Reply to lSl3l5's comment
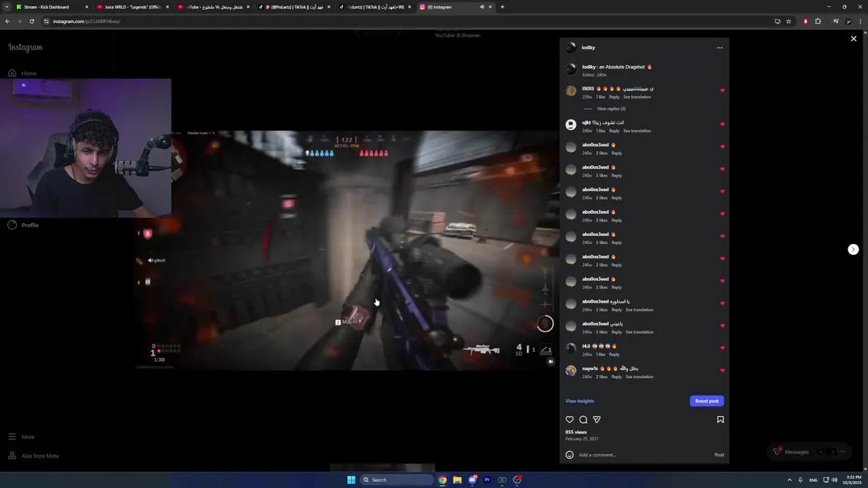The image size is (868, 488). 614,97
